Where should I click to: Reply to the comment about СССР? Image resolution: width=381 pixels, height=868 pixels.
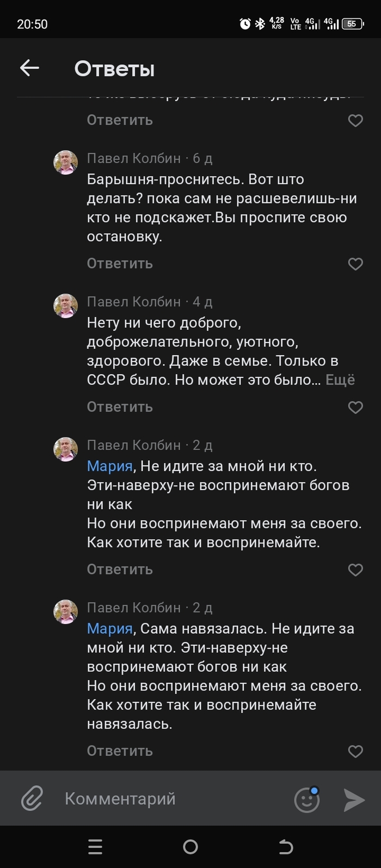120,407
